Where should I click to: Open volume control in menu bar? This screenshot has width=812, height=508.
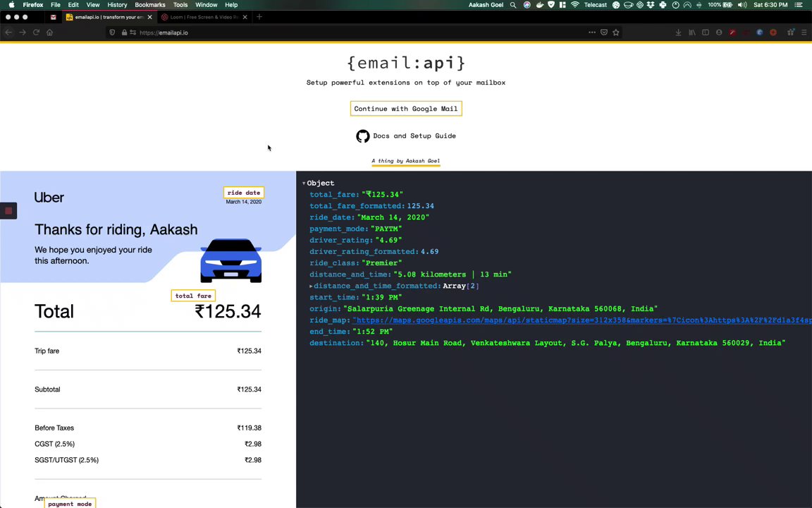click(x=742, y=5)
